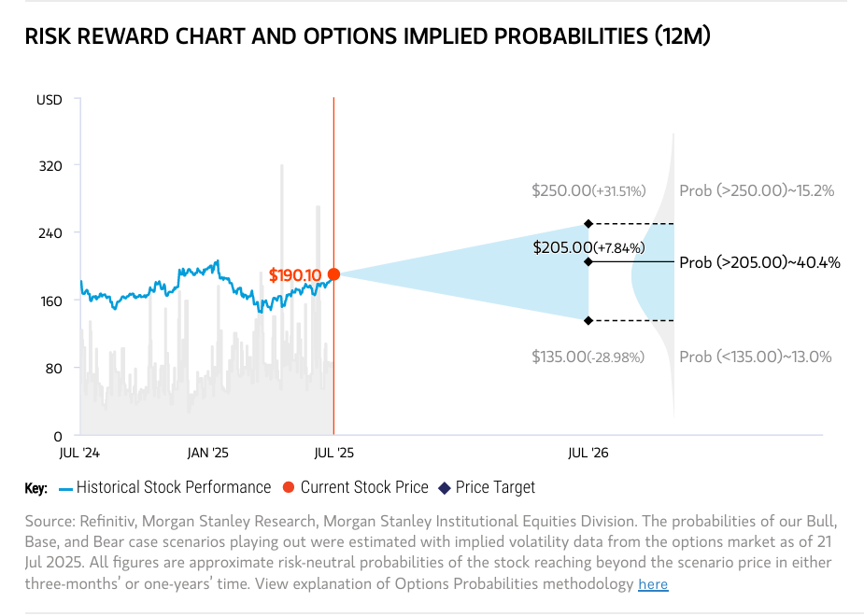The image size is (864, 616).
Task: Click the bull case diamond marker at $250.00
Action: click(x=588, y=224)
